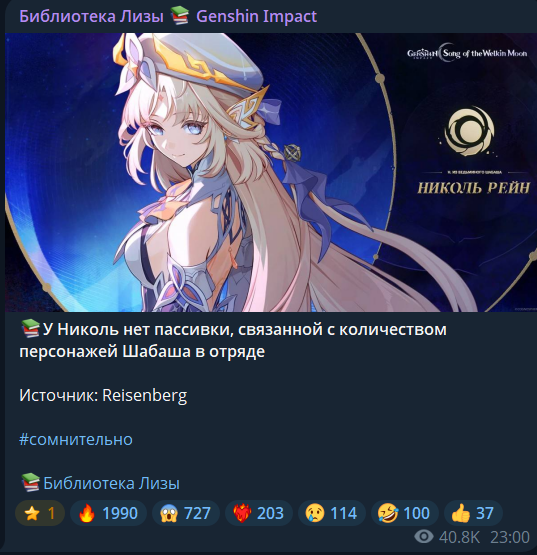Click the thumbs up reaction with 37
Image resolution: width=537 pixels, height=555 pixels.
(473, 513)
